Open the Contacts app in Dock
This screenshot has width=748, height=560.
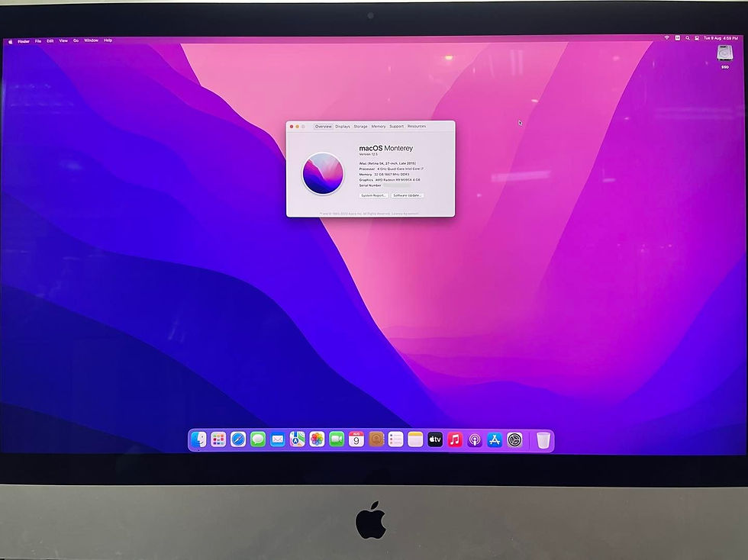coord(376,439)
